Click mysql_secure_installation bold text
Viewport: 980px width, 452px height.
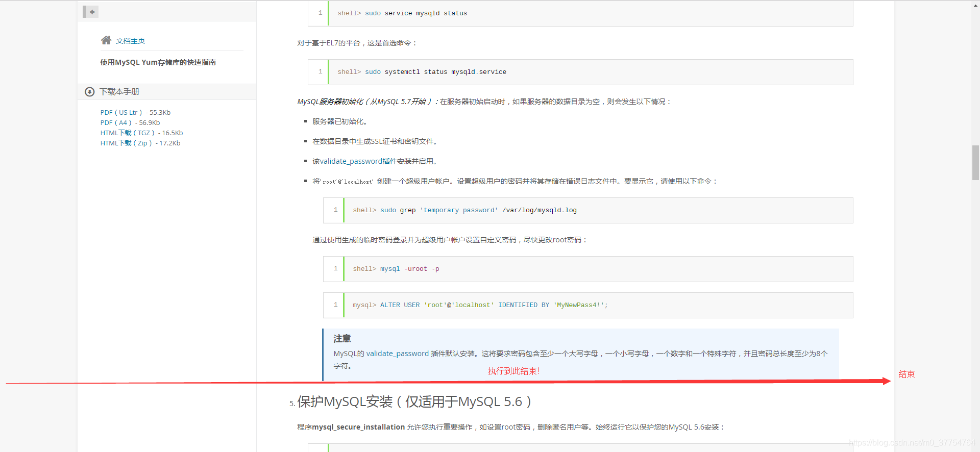(358, 427)
